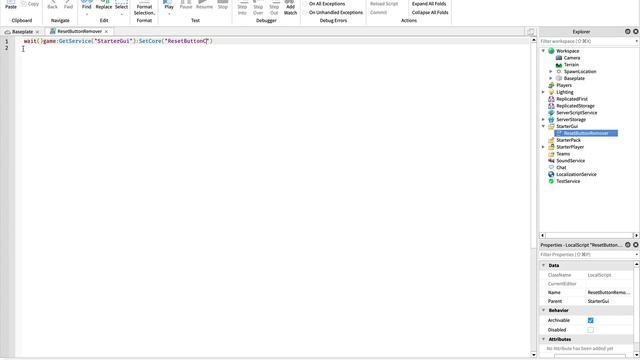Close the Baseplate tab
The width and height of the screenshot is (640, 360).
pos(37,32)
